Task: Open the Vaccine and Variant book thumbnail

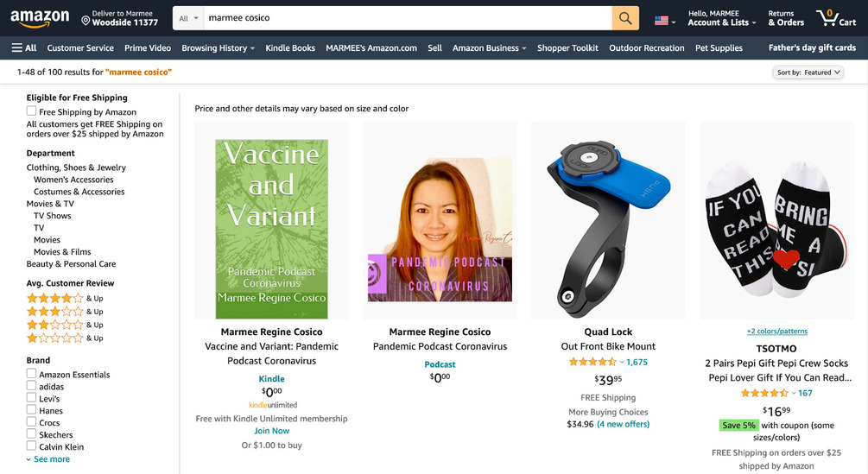Action: (272, 229)
